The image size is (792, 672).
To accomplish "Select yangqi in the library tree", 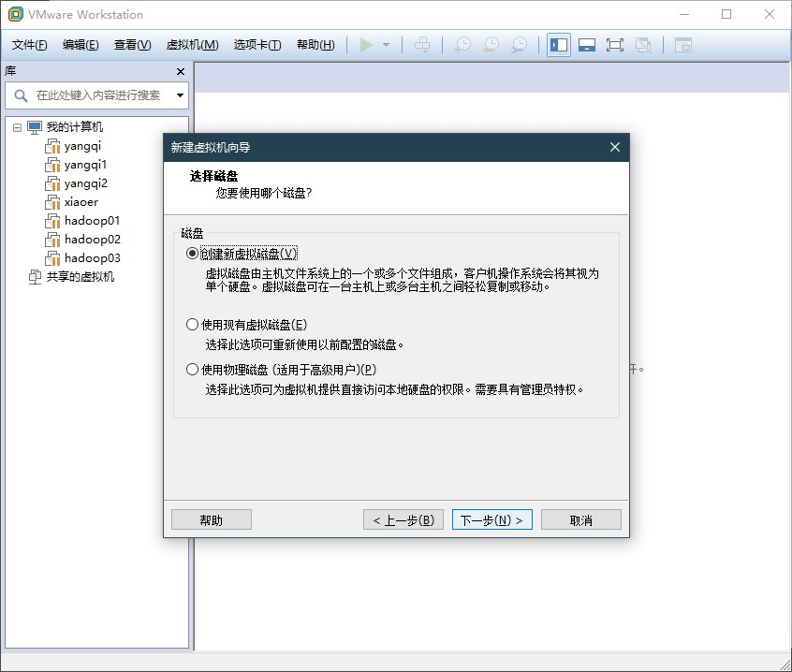I will click(82, 146).
